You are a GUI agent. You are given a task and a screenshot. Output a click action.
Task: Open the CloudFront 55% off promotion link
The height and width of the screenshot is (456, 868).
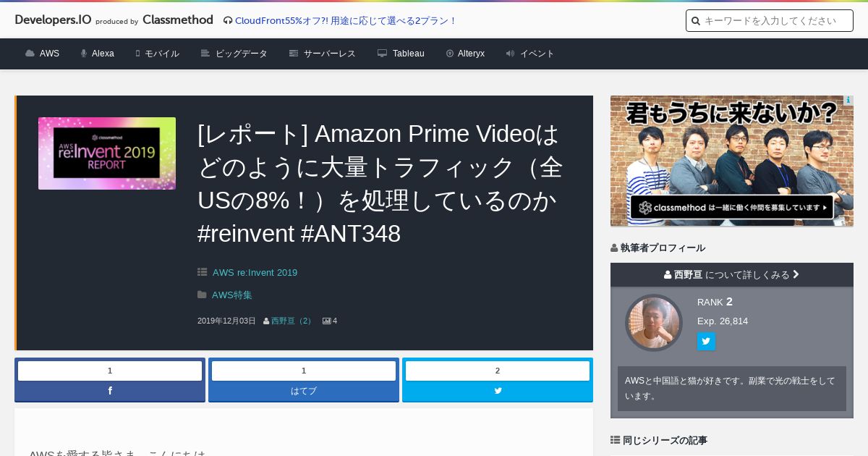click(346, 20)
